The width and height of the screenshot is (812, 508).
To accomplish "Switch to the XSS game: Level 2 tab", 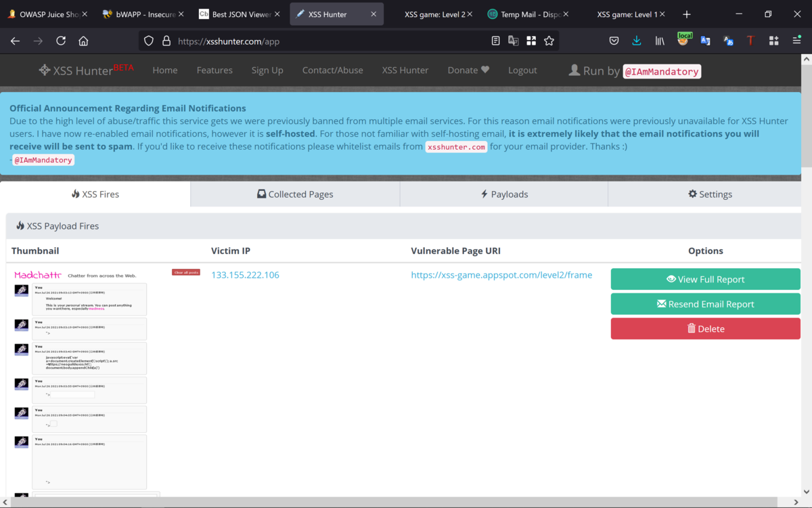I will point(433,14).
